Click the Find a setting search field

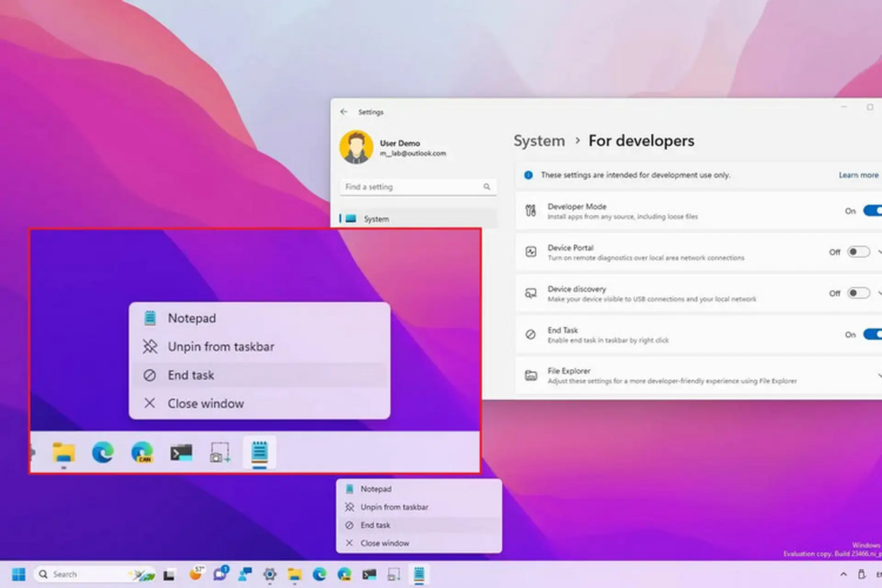click(x=418, y=187)
